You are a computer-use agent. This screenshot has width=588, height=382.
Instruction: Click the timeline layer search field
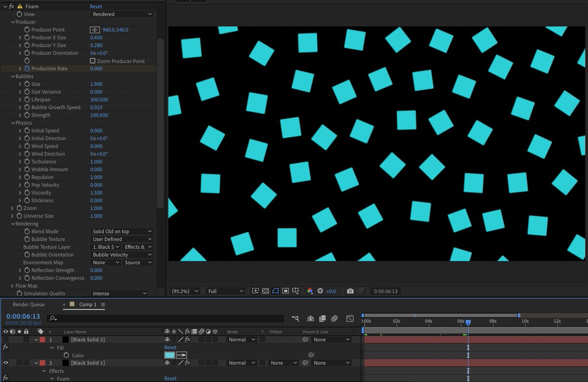(165, 319)
